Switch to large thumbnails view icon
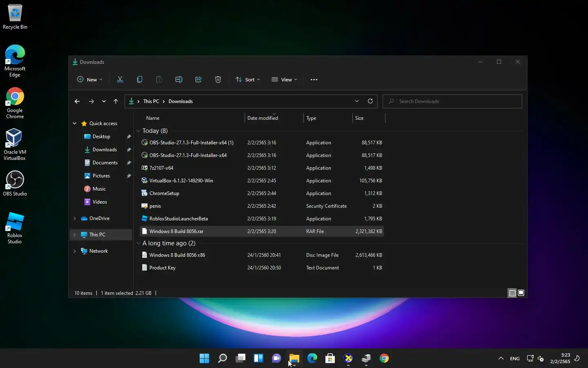This screenshot has width=588, height=368. (521, 293)
